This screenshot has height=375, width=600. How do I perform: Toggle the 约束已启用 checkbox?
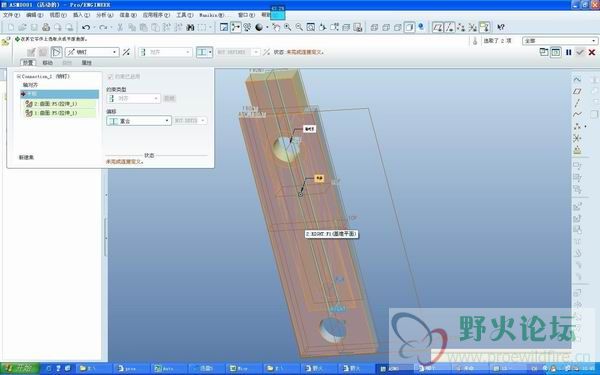(x=110, y=77)
